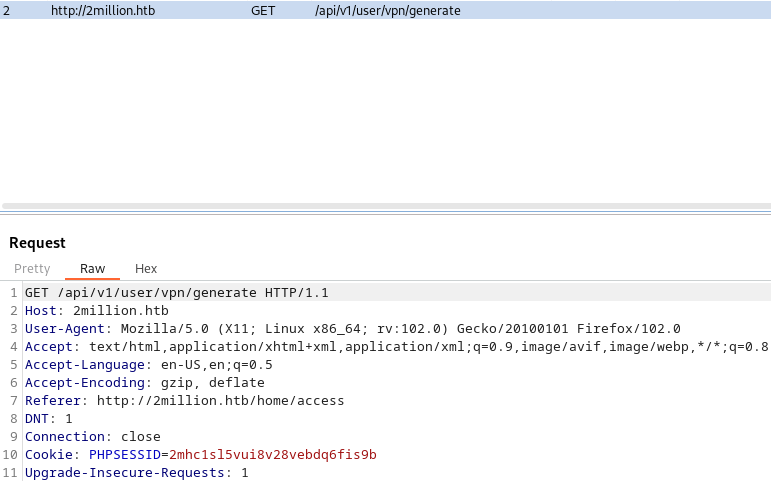Click the Referer URL value

point(220,401)
